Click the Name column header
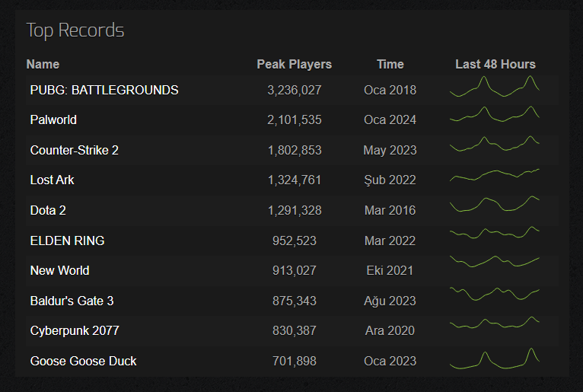This screenshot has width=583, height=392. click(43, 65)
